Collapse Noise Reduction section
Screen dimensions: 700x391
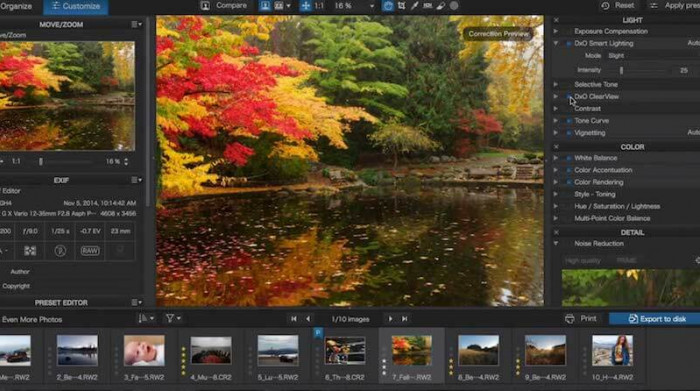coord(556,243)
